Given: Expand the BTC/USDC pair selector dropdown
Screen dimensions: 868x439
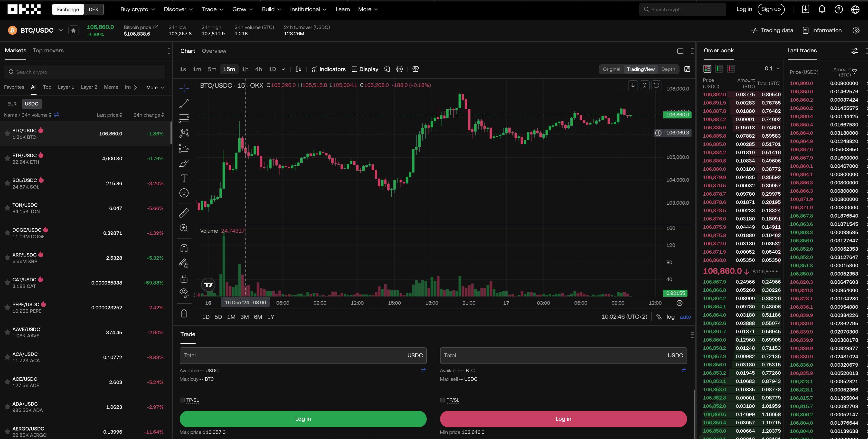Looking at the screenshot, I should [61, 30].
